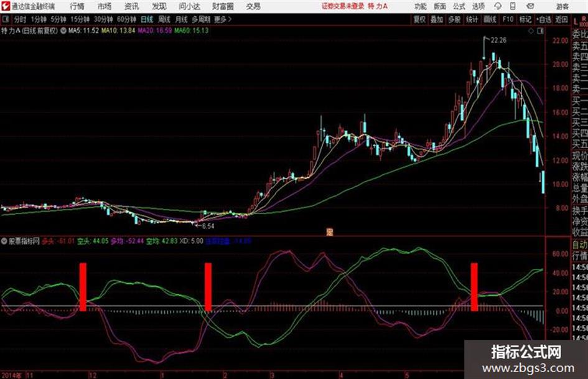
Task: Open the 功能 menu
Action: [421, 6]
